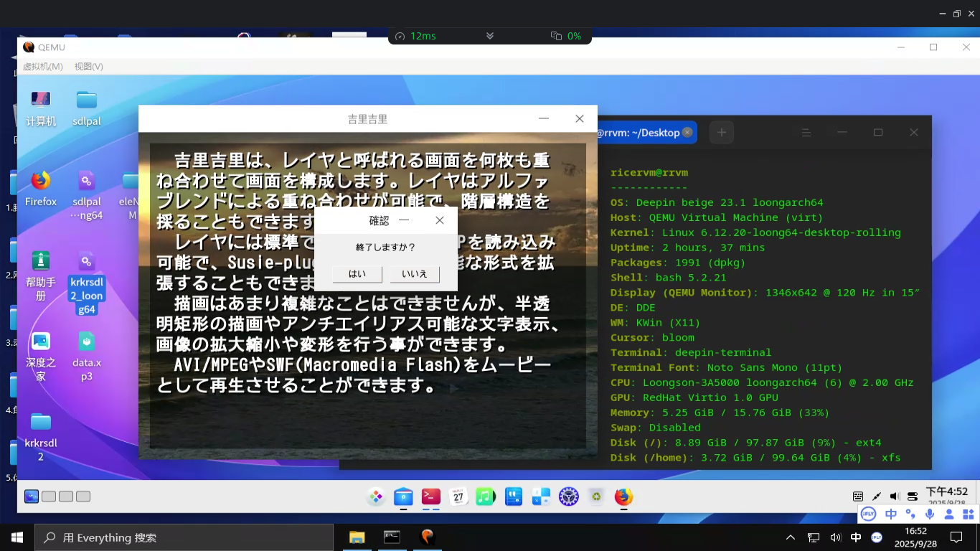Image resolution: width=980 pixels, height=551 pixels.
Task: Open the terminal window's hamburger menu
Action: pyautogui.click(x=806, y=133)
